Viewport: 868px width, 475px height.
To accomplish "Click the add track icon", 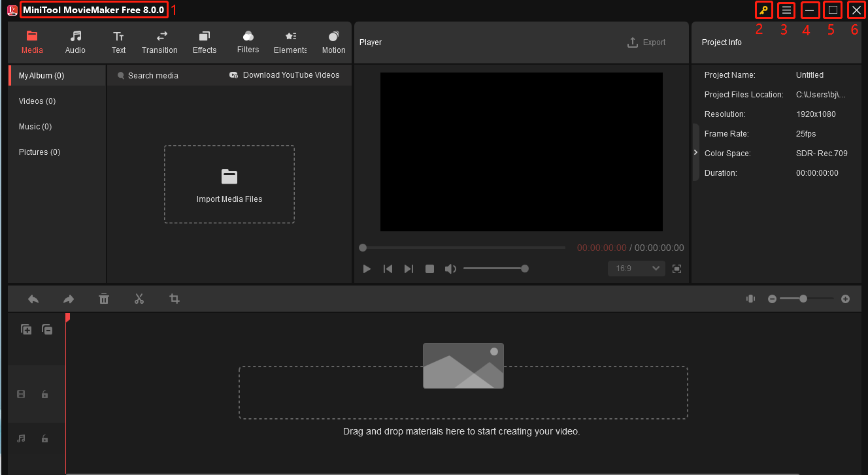I will 26,329.
